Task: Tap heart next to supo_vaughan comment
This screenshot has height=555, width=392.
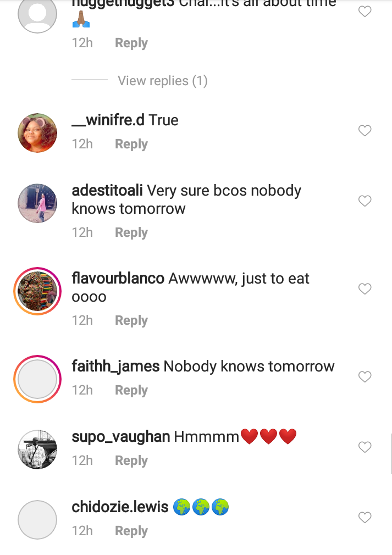Action: click(365, 447)
